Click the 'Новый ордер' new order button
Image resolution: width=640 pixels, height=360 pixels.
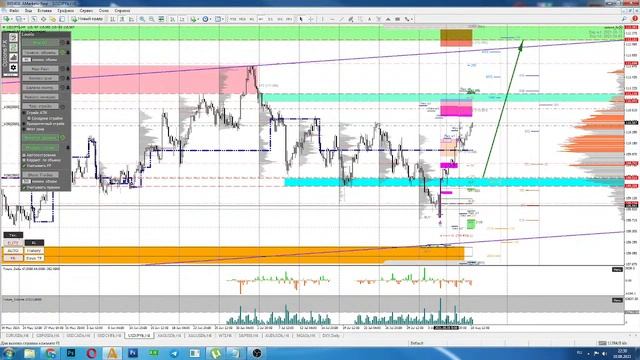pos(87,19)
